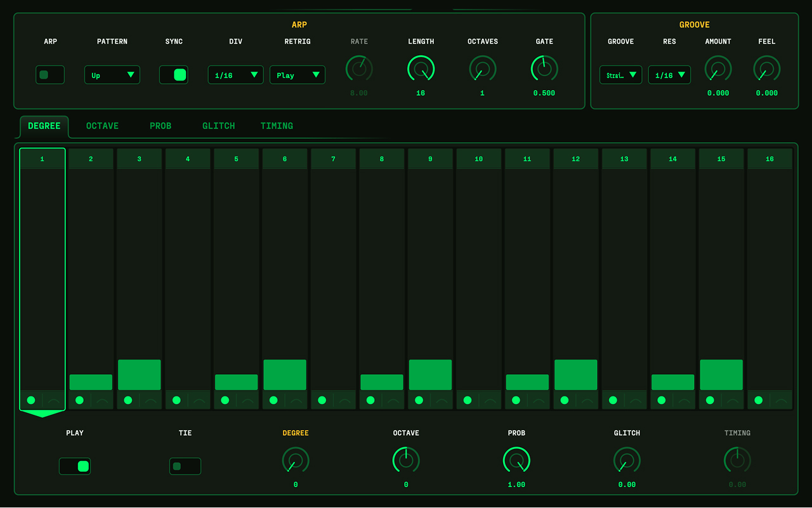This screenshot has width=812, height=508.
Task: Select the step 4 header
Action: [x=188, y=159]
